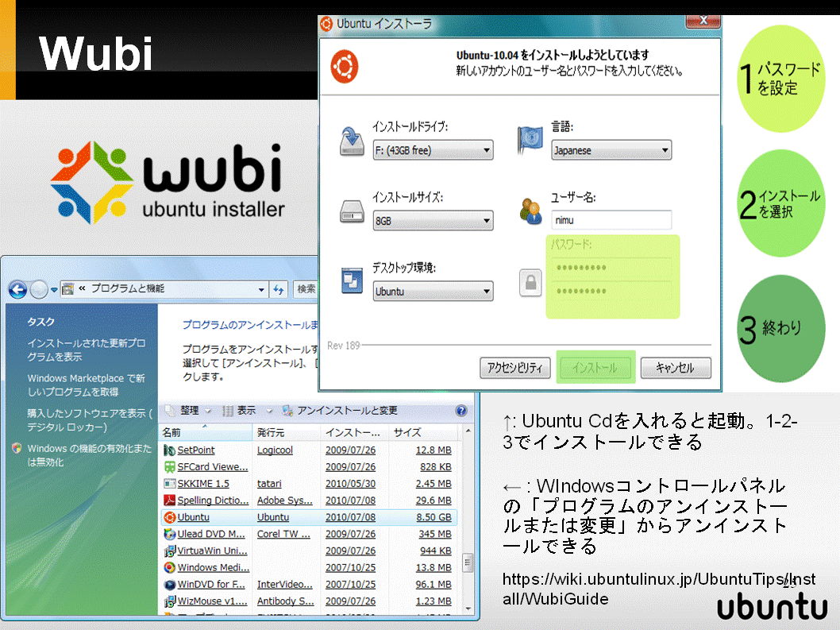Click the インストール button in the Ubuntu installer
840x630 pixels.
(595, 368)
